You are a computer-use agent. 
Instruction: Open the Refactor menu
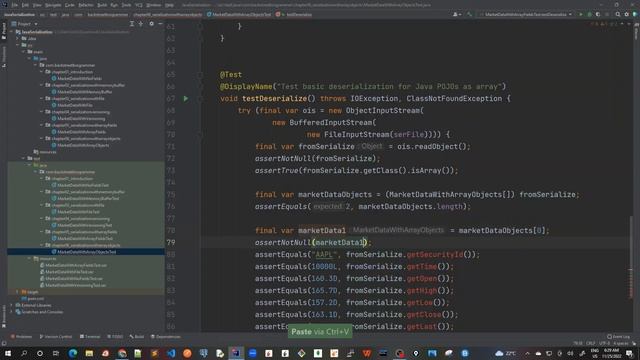86,5
